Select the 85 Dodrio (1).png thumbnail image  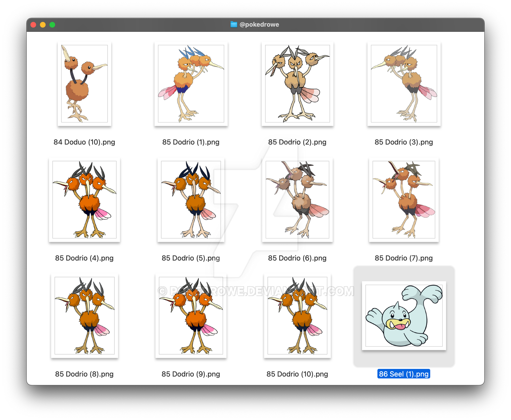pos(191,84)
